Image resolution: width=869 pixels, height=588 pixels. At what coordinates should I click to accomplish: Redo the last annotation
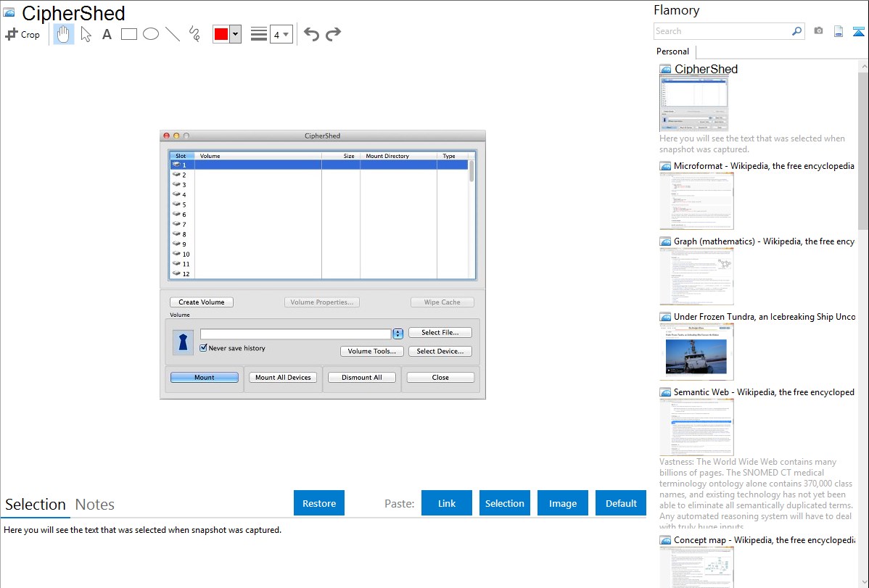point(333,34)
